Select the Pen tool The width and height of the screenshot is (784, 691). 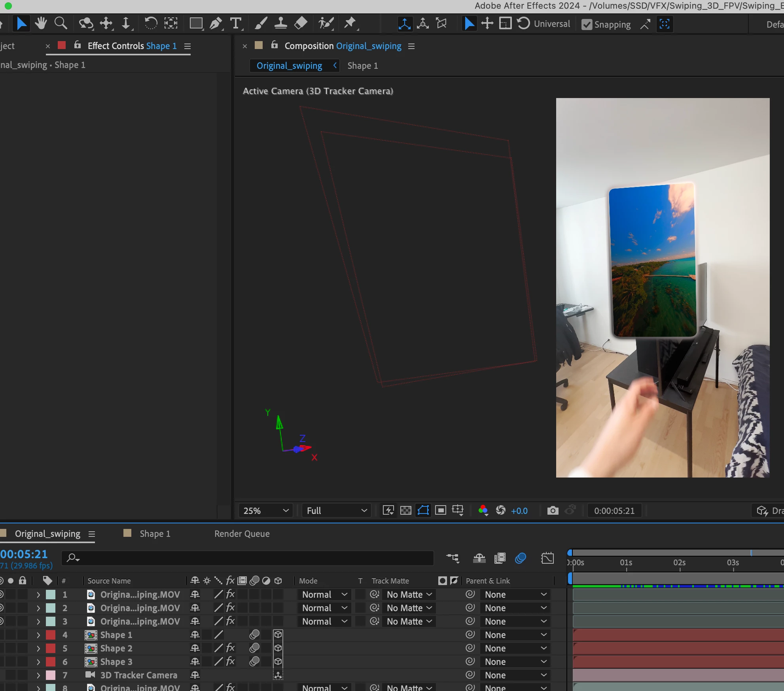[216, 24]
